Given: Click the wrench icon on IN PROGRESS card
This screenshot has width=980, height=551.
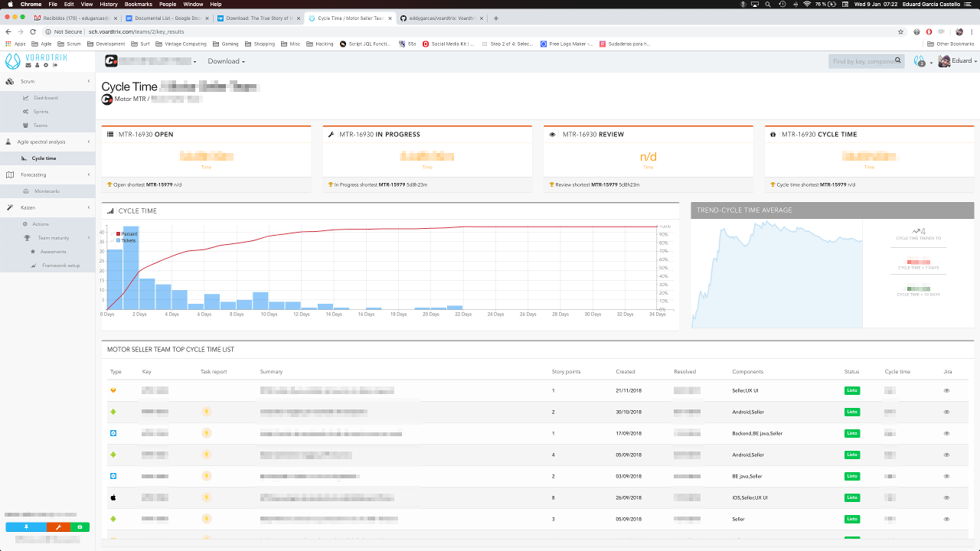Looking at the screenshot, I should click(x=331, y=135).
